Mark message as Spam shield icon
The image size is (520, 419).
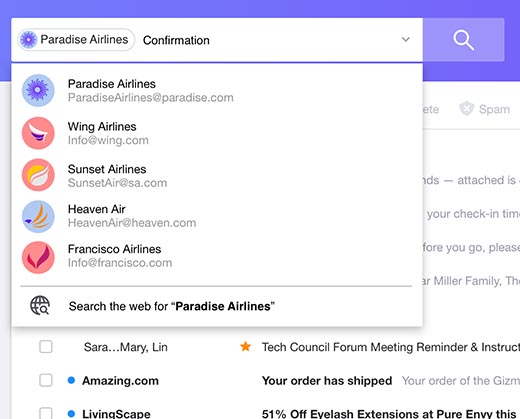pyautogui.click(x=466, y=109)
